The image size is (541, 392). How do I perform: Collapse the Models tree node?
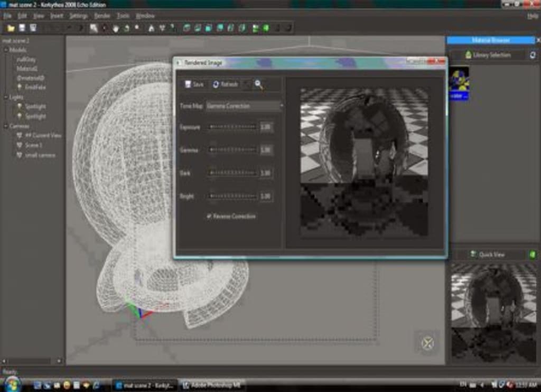click(x=6, y=50)
